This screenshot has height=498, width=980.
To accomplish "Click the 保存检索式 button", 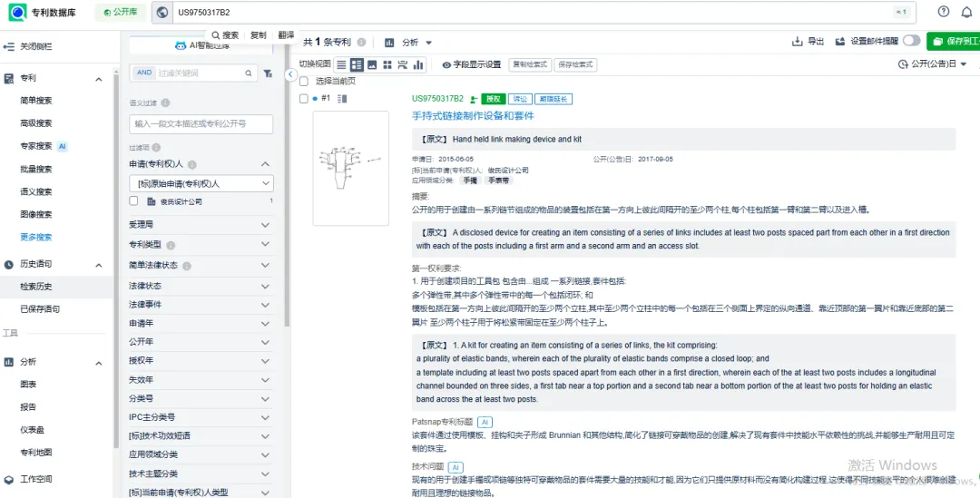I will (x=575, y=64).
